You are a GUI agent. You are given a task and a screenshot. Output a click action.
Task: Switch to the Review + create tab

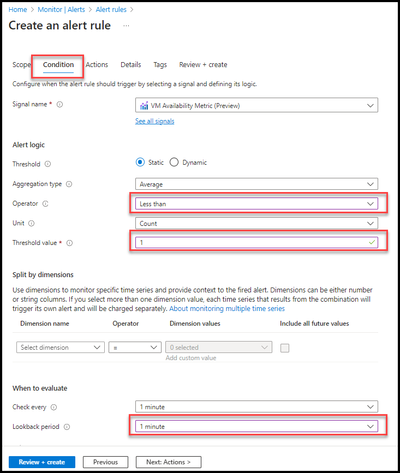(203, 65)
